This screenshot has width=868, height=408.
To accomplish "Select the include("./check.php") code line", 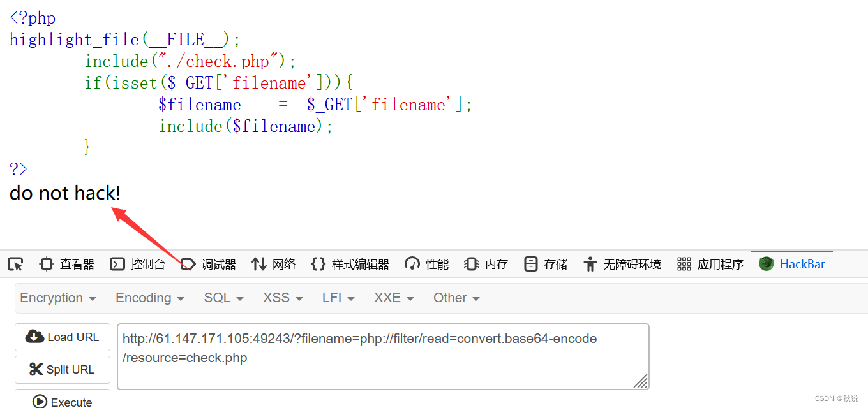I will [190, 61].
